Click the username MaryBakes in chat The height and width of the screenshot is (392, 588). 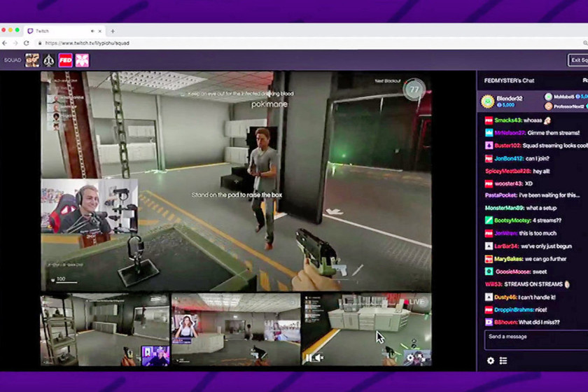tap(508, 259)
